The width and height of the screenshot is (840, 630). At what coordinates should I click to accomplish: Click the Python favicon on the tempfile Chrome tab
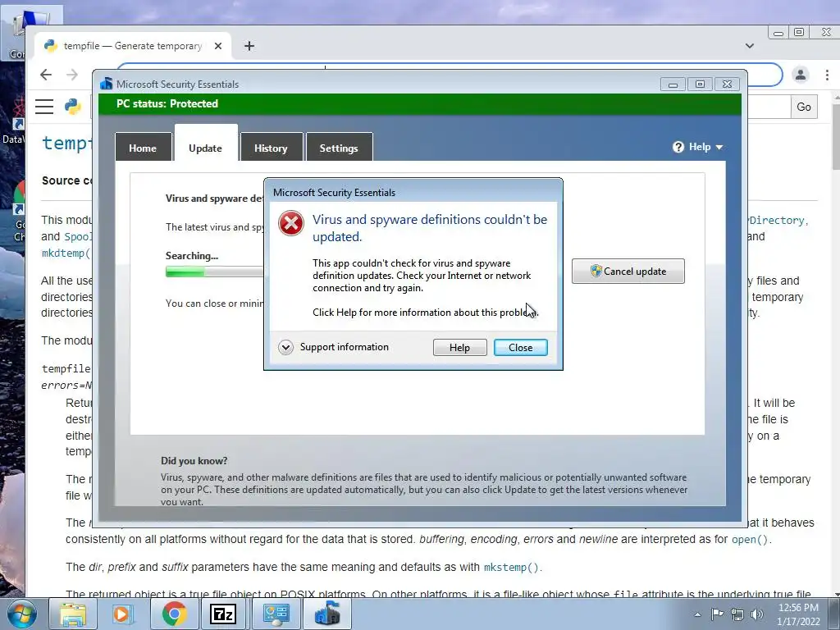click(x=51, y=46)
